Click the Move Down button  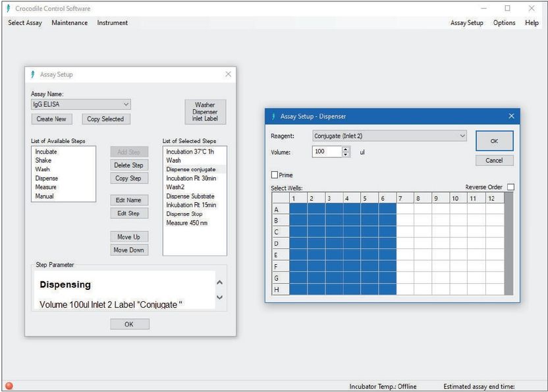[129, 250]
